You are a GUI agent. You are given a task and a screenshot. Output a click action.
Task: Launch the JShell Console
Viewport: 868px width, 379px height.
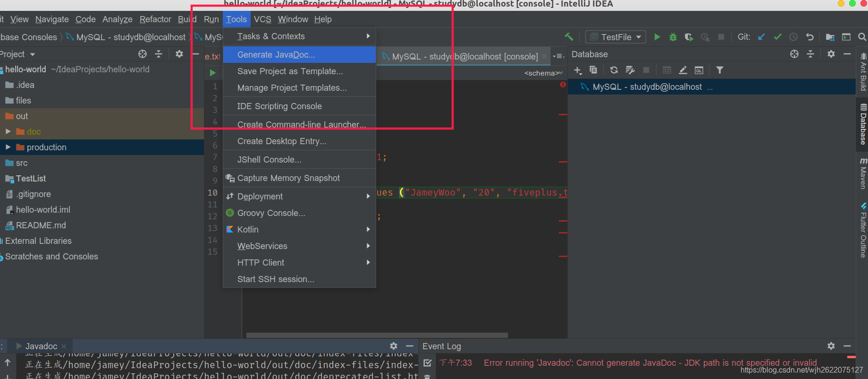(x=299, y=160)
